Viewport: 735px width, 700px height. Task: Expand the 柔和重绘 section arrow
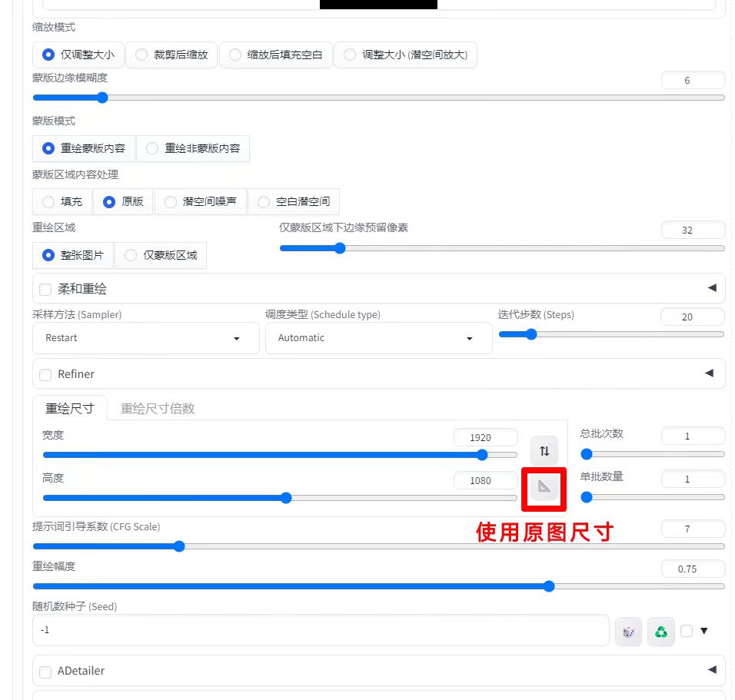click(711, 288)
